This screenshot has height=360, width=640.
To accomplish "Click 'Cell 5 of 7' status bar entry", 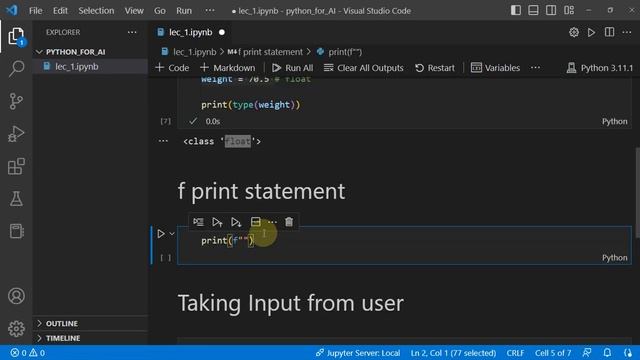I will 553,353.
